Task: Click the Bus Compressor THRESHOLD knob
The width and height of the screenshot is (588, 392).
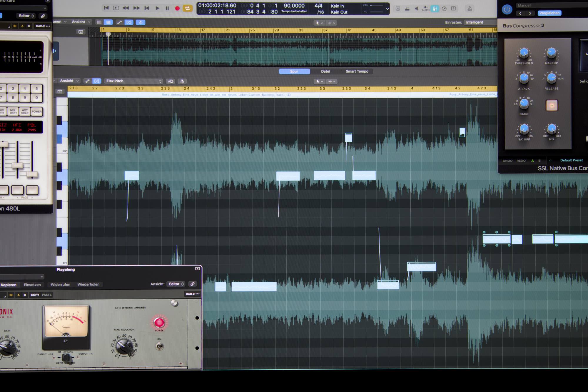Action: coord(524,53)
